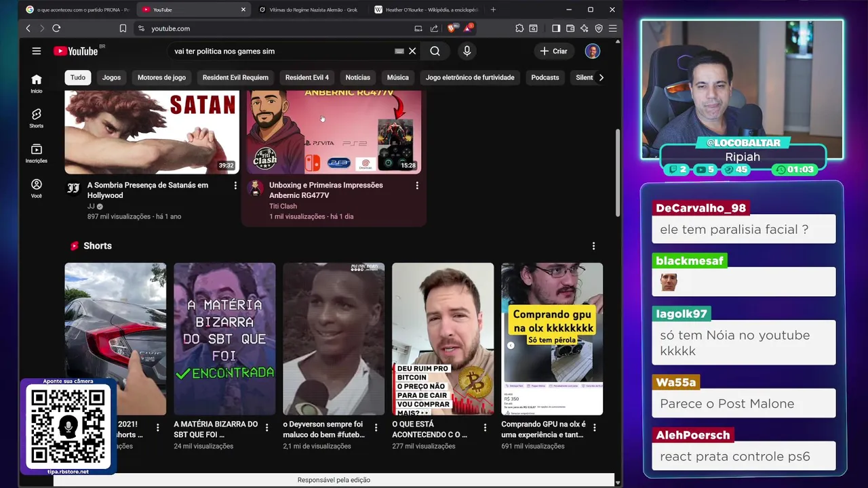Open Brave Rewards triangle icon
The width and height of the screenshot is (868, 488).
click(468, 28)
